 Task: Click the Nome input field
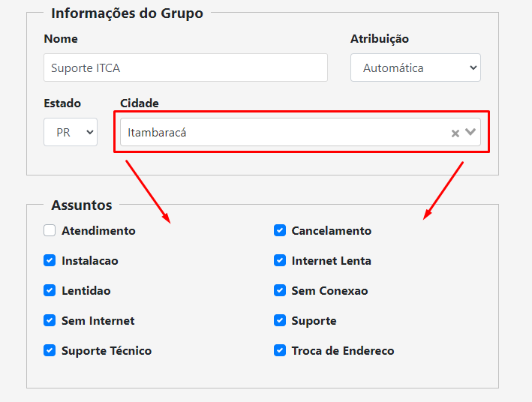point(185,67)
